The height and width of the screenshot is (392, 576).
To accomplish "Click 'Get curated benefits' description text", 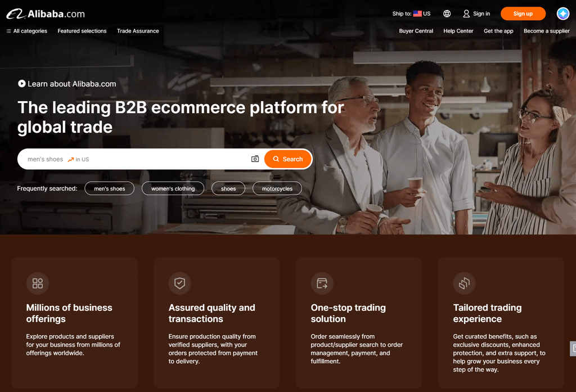I will pos(499,353).
